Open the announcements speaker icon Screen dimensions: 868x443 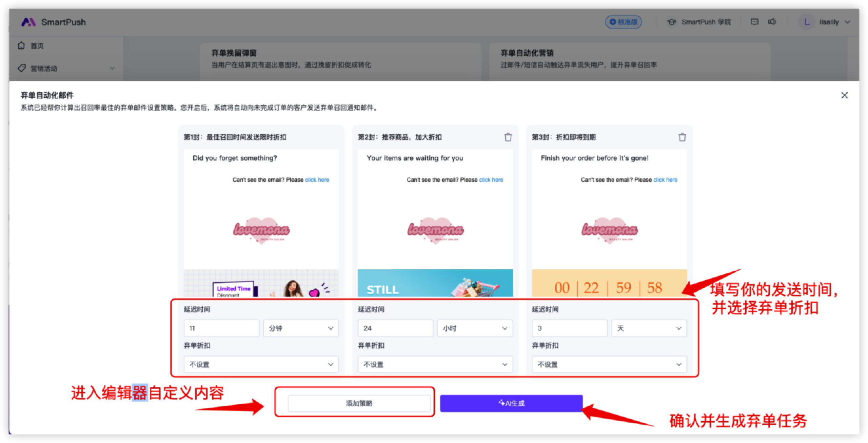(772, 22)
